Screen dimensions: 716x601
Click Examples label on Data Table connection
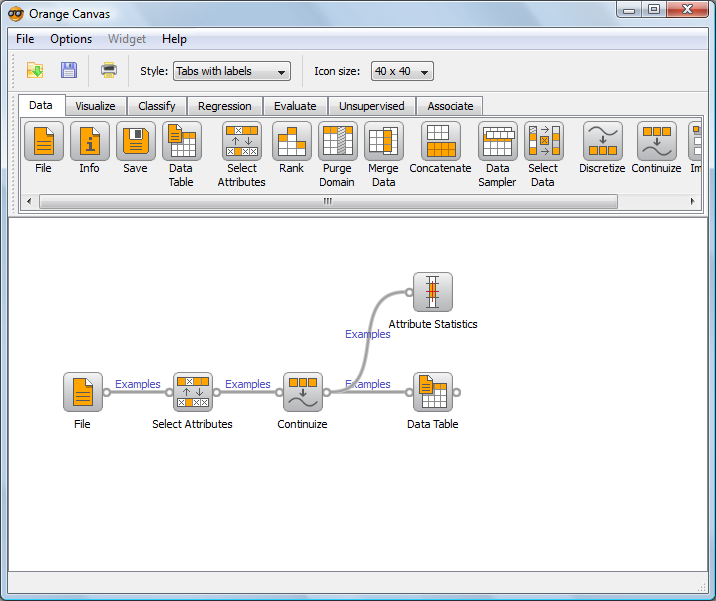point(368,384)
